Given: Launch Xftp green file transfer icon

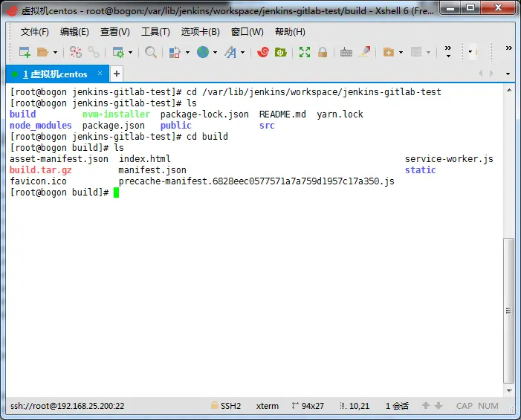Looking at the screenshot, I should pos(280,52).
